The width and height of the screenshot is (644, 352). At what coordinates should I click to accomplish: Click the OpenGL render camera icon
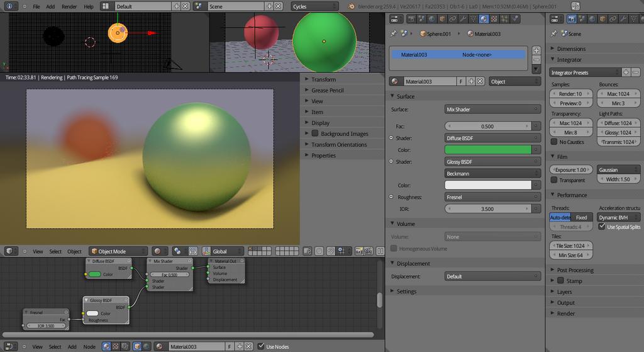click(x=358, y=251)
